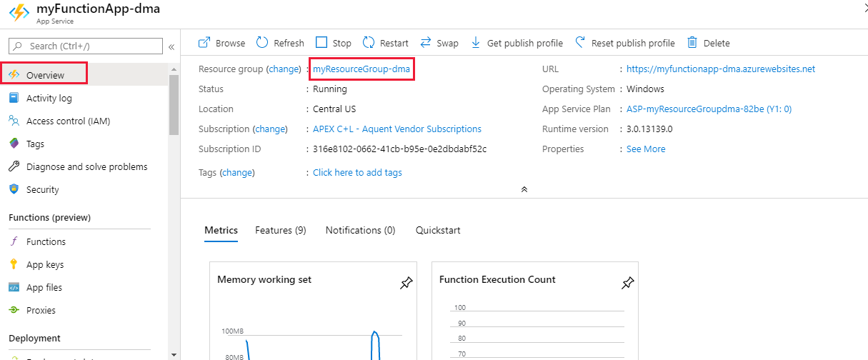868x360 pixels.
Task: Pin the Memory working set chart
Action: pyautogui.click(x=406, y=284)
